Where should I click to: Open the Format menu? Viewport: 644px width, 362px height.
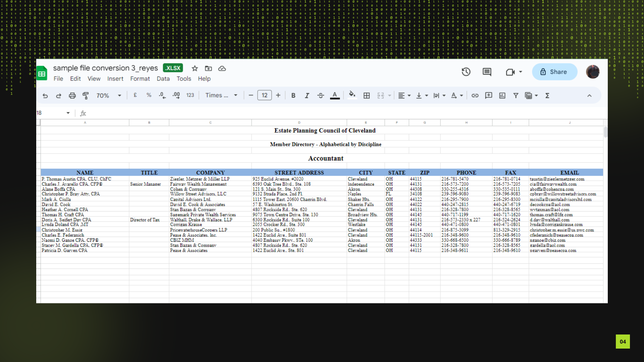click(140, 79)
